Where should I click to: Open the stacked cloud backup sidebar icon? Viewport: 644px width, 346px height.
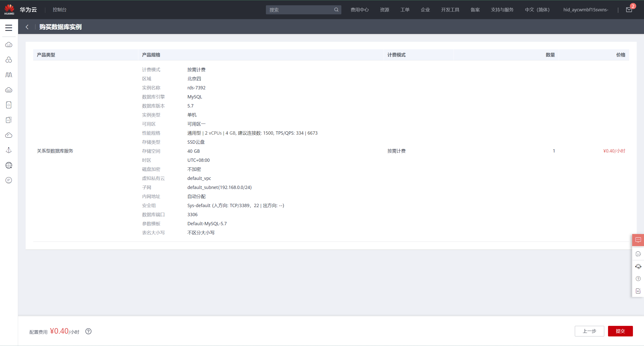coord(9,120)
